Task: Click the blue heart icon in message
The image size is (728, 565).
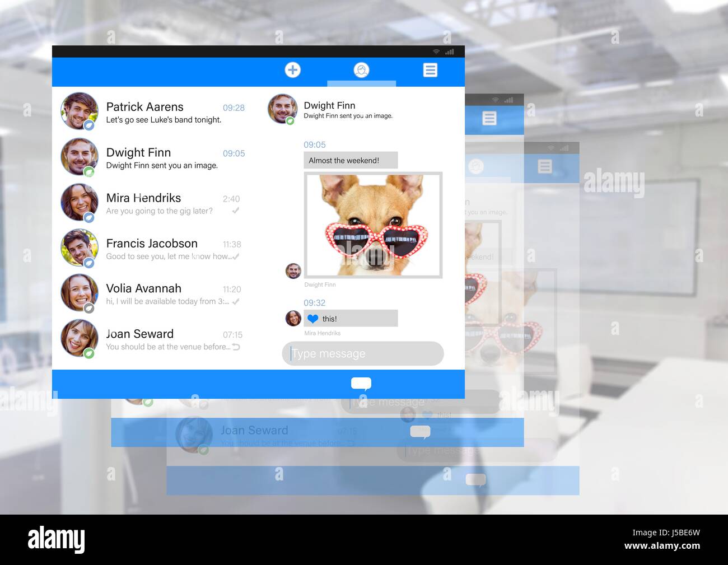Action: 313,319
